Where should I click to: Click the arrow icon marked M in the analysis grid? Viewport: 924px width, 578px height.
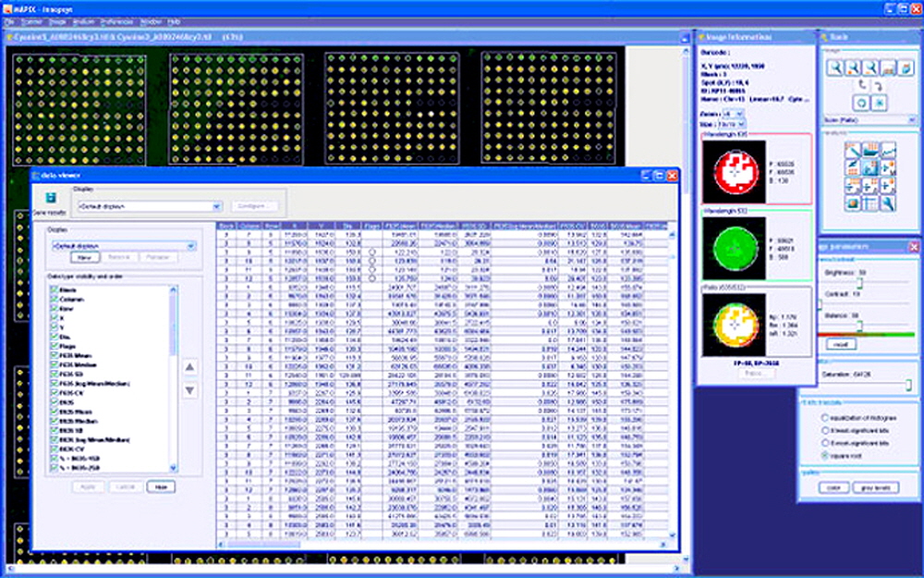(x=888, y=168)
